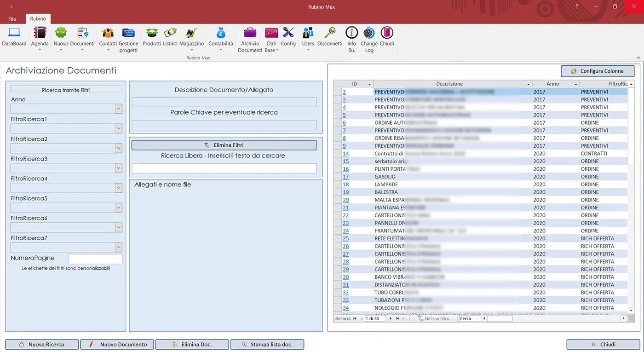Open document ID 34 link
The width and height of the screenshot is (644, 352).
point(346,308)
